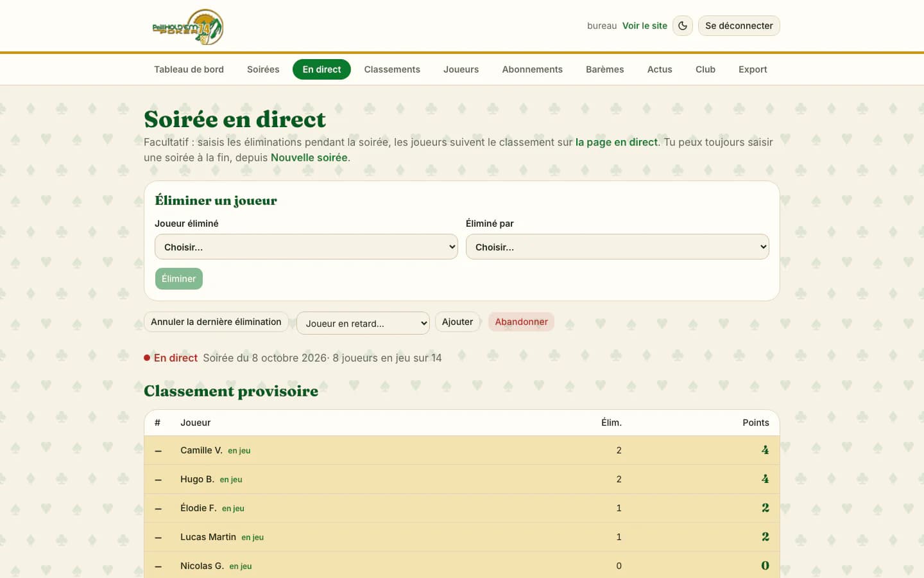Image resolution: width=924 pixels, height=578 pixels.
Task: Open the Joueurs section
Action: [x=461, y=69]
